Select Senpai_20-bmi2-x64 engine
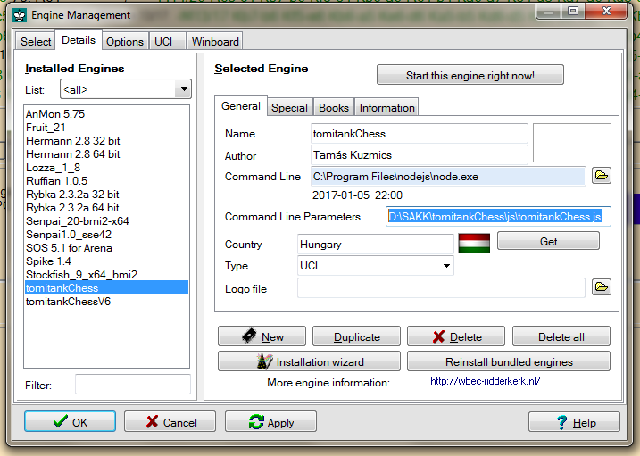The width and height of the screenshot is (640, 456). [106, 221]
